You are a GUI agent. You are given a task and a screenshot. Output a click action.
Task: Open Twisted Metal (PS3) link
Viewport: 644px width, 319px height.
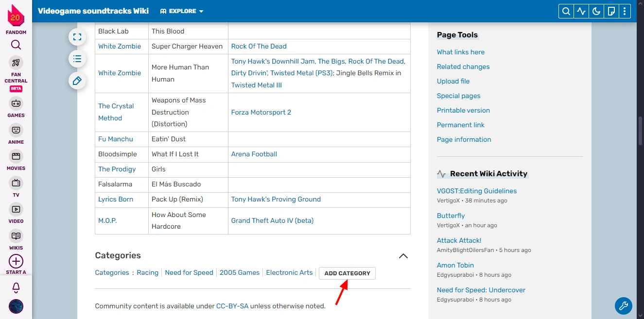pyautogui.click(x=301, y=73)
